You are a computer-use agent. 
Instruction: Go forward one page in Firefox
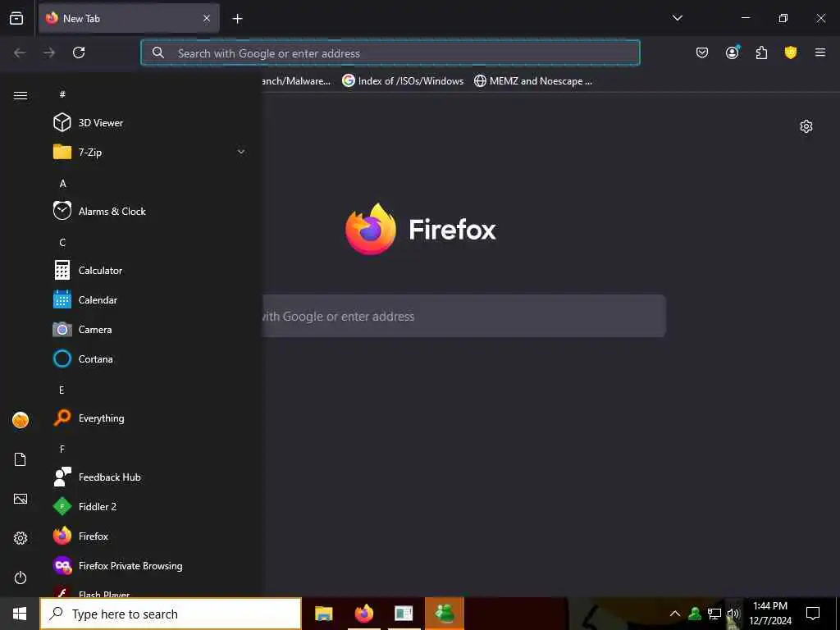pos(49,52)
